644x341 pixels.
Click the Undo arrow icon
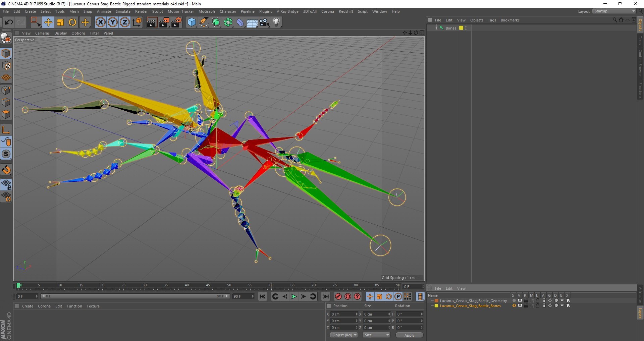pos(9,22)
